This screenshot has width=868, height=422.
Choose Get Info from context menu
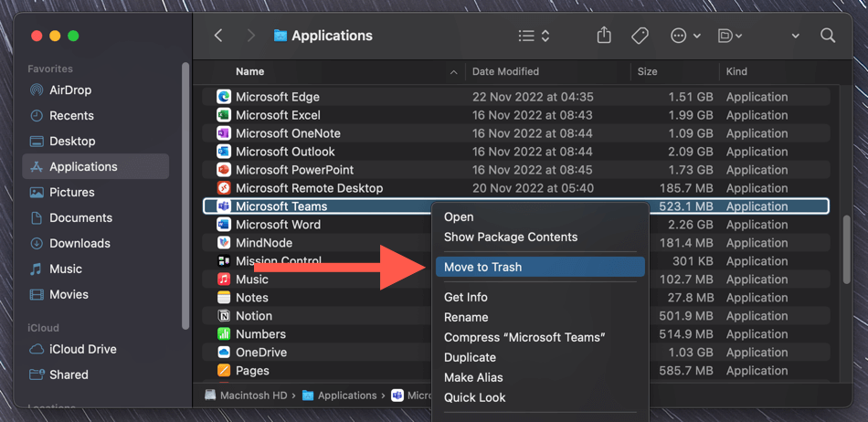466,297
